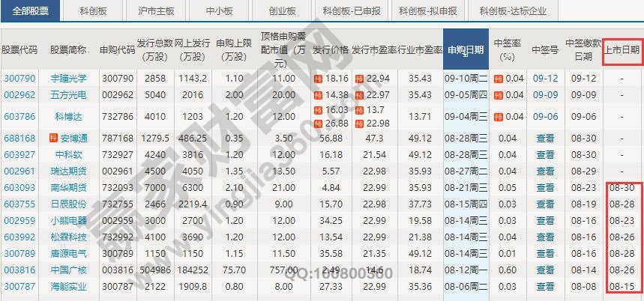The image size is (644, 301).
Task: Click the 科 badge beside 安博通
Action: 52,138
